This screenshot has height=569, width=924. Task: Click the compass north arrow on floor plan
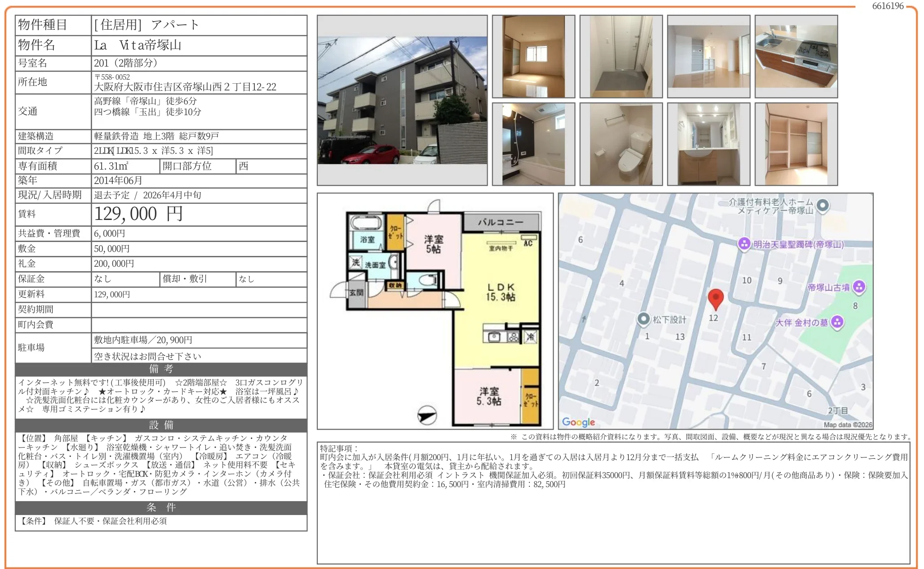427,415
